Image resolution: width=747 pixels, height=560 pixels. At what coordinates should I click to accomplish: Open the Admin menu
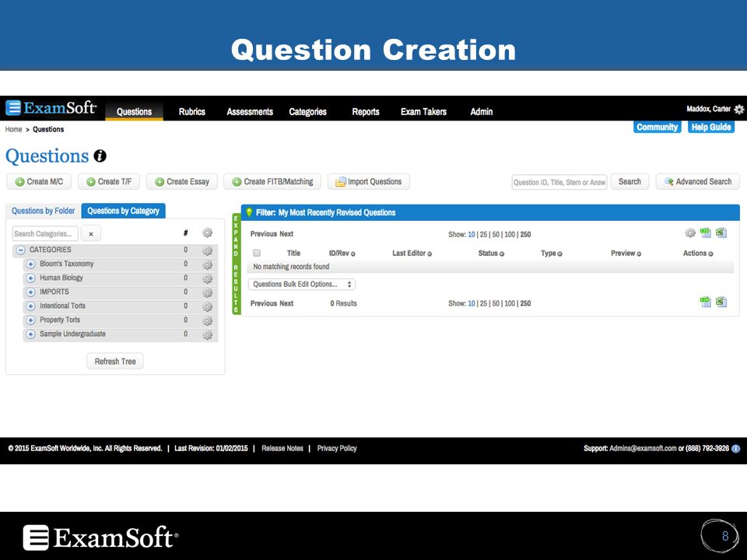(x=482, y=111)
